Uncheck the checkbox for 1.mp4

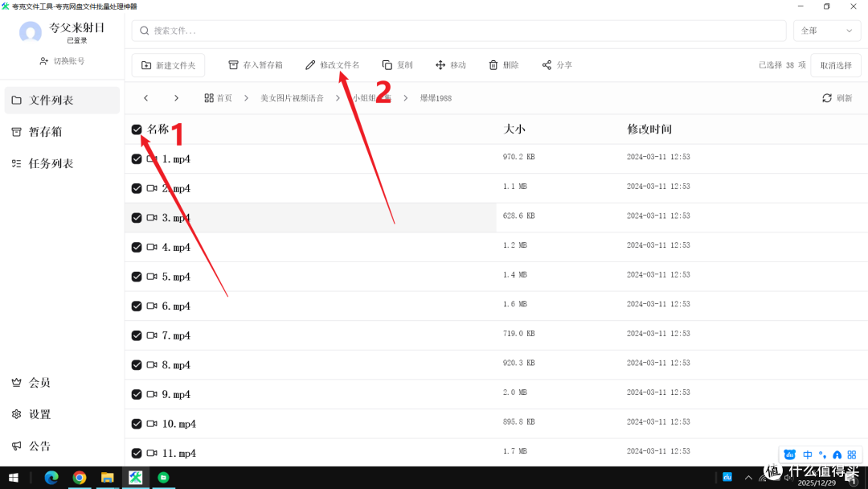tap(137, 159)
